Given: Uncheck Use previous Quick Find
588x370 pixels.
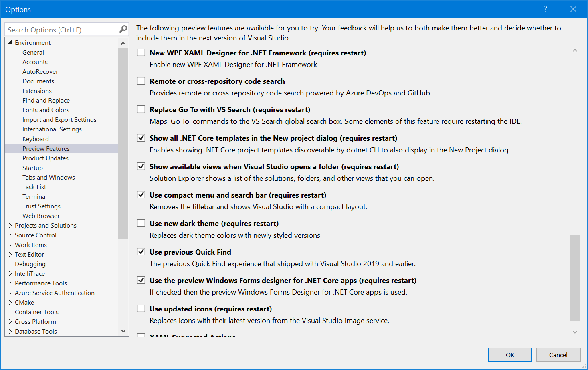Looking at the screenshot, I should [x=141, y=252].
